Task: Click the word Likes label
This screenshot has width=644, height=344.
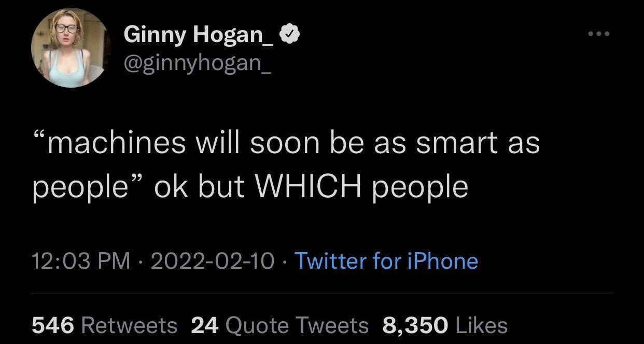Action: (x=481, y=325)
